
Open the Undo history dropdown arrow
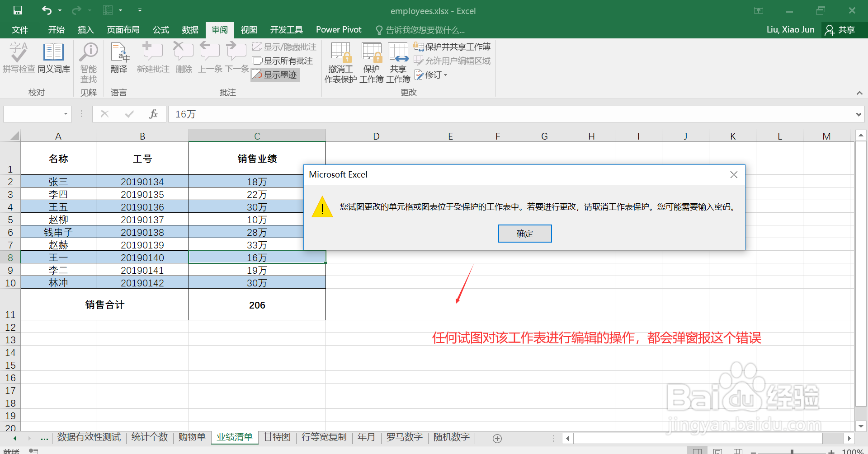pos(60,10)
